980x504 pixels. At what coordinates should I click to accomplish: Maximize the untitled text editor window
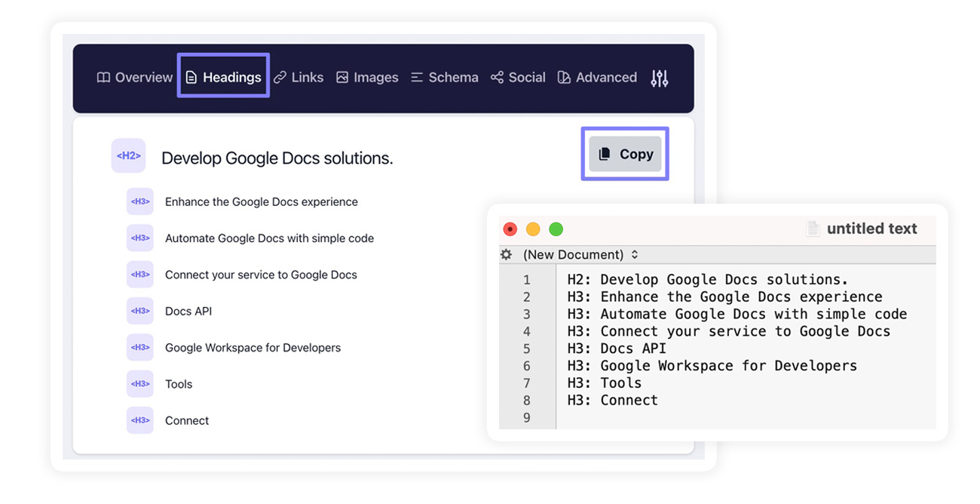[x=556, y=229]
